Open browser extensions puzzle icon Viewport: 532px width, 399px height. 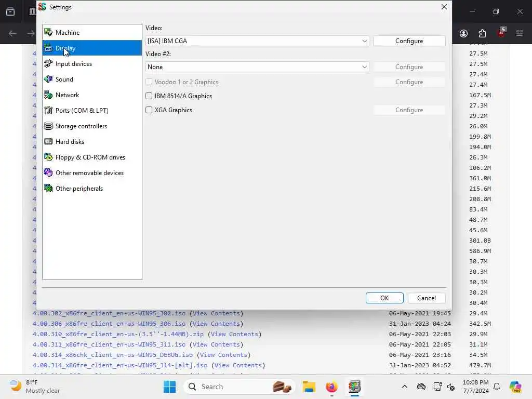(x=482, y=33)
